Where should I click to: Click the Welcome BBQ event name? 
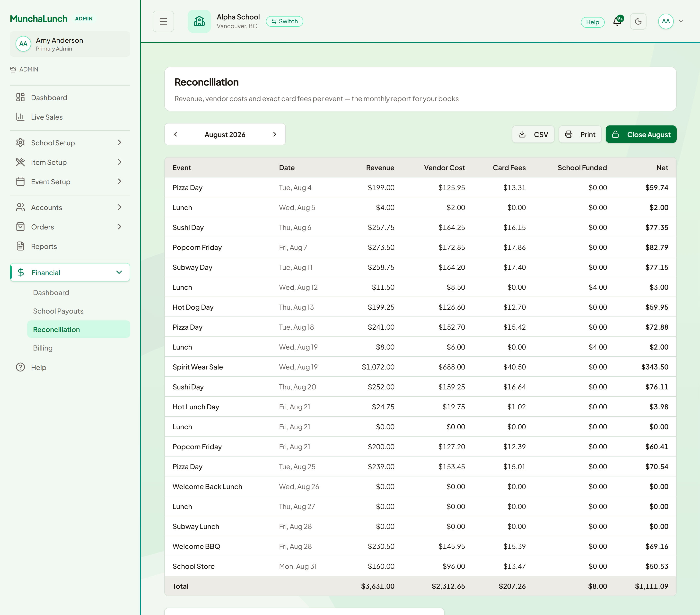click(x=196, y=546)
